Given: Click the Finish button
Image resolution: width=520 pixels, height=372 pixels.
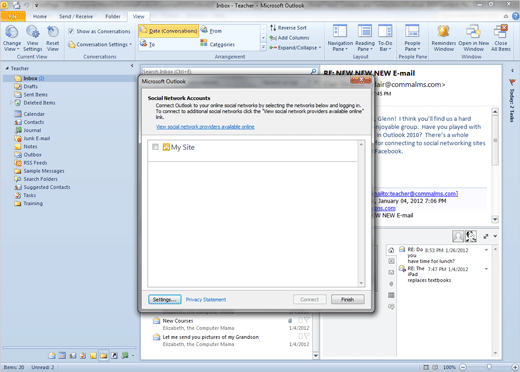Looking at the screenshot, I should (x=348, y=299).
